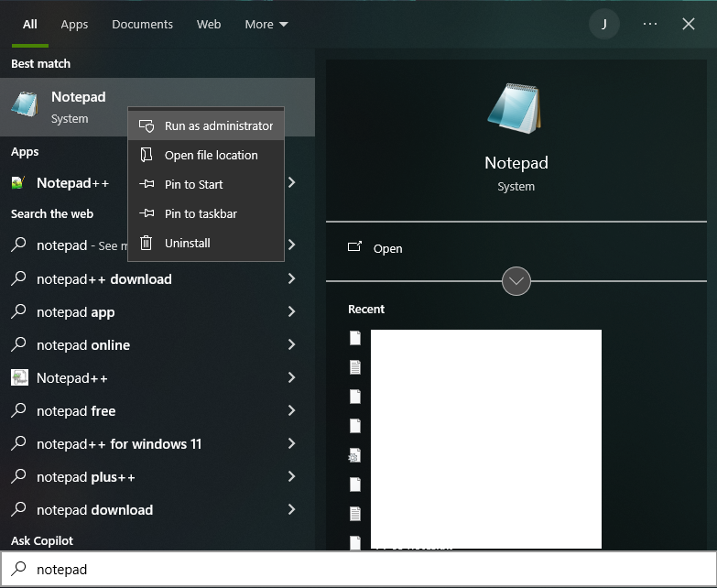This screenshot has height=588, width=717.
Task: Click the search icon beside notepad online
Action: click(18, 343)
